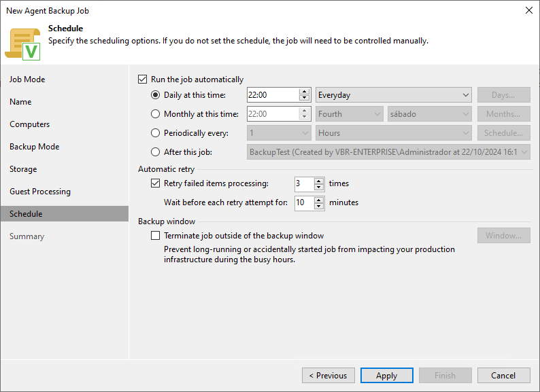Decrease the retry wait minutes value
Image resolution: width=540 pixels, height=392 pixels.
(x=318, y=206)
